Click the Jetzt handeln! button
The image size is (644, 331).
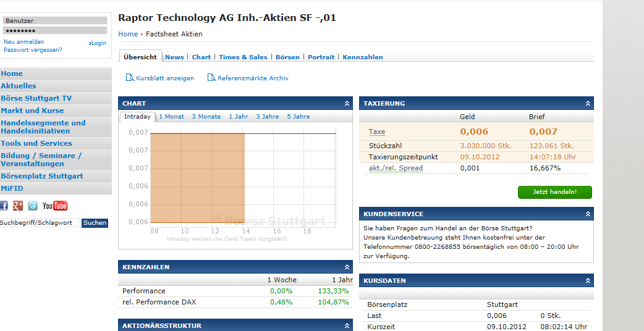(x=555, y=192)
